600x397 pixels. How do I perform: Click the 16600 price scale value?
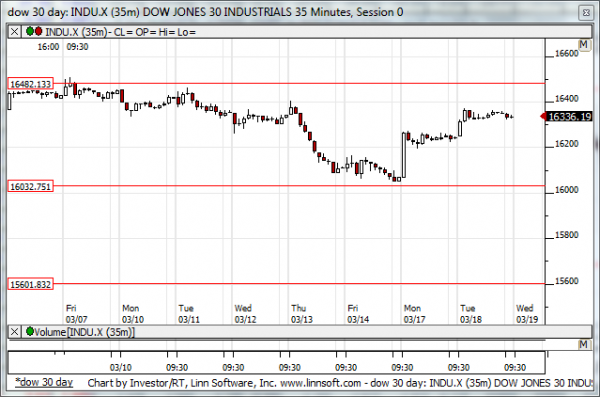566,54
